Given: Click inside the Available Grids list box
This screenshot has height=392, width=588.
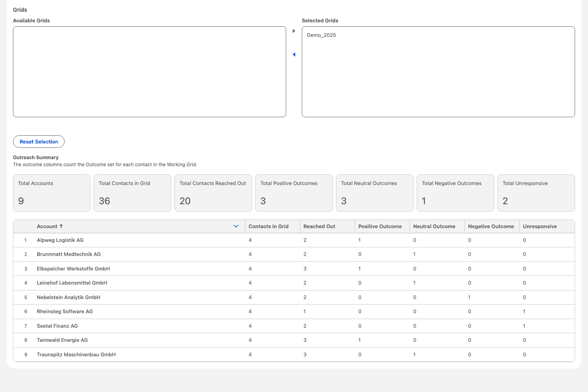Looking at the screenshot, I should 149,72.
